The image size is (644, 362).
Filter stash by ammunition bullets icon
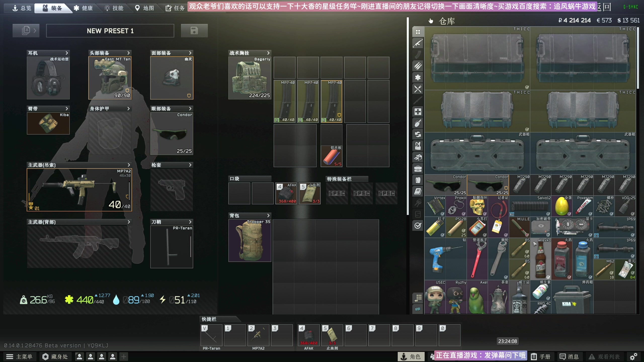[418, 66]
